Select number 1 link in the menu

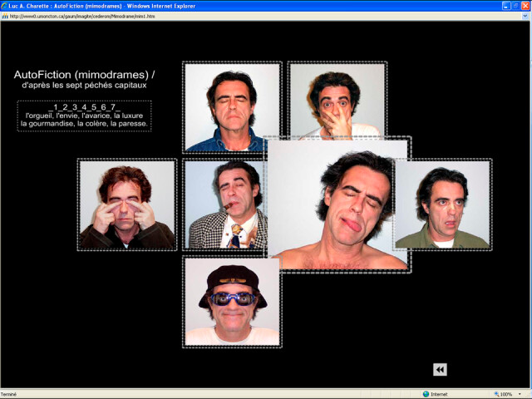click(55, 108)
